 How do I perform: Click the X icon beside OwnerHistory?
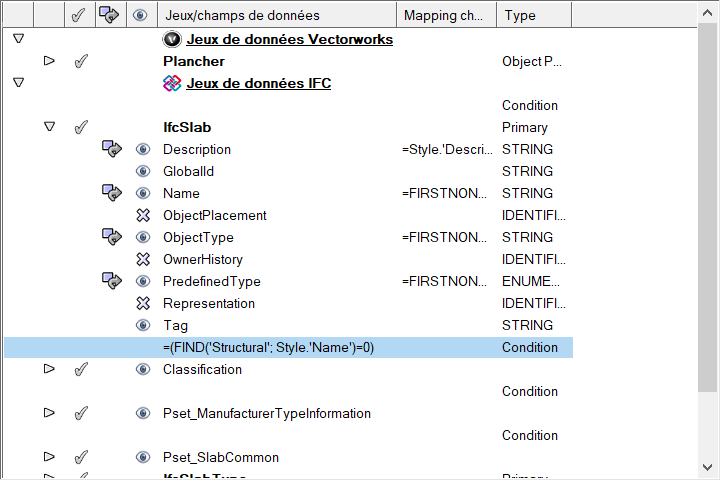tap(143, 259)
